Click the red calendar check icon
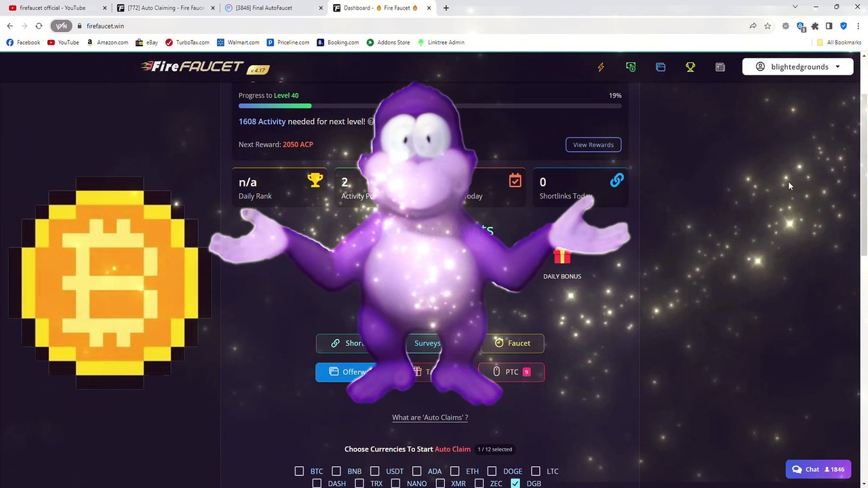Screen dimensions: 868x488 [515, 181]
